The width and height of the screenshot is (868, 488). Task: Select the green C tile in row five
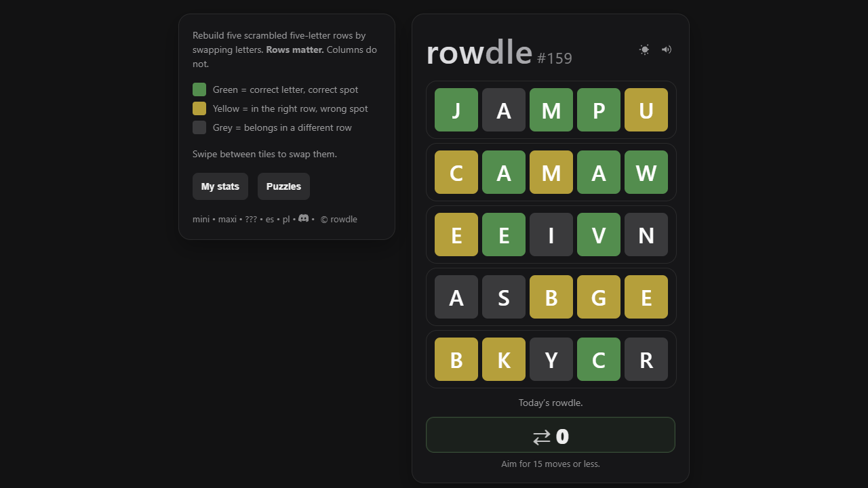[x=599, y=359]
